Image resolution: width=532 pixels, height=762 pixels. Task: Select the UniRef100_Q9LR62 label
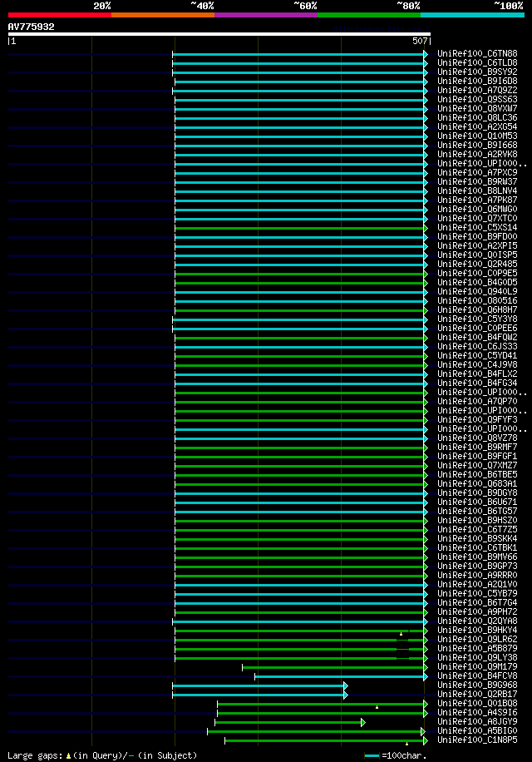tap(477, 639)
